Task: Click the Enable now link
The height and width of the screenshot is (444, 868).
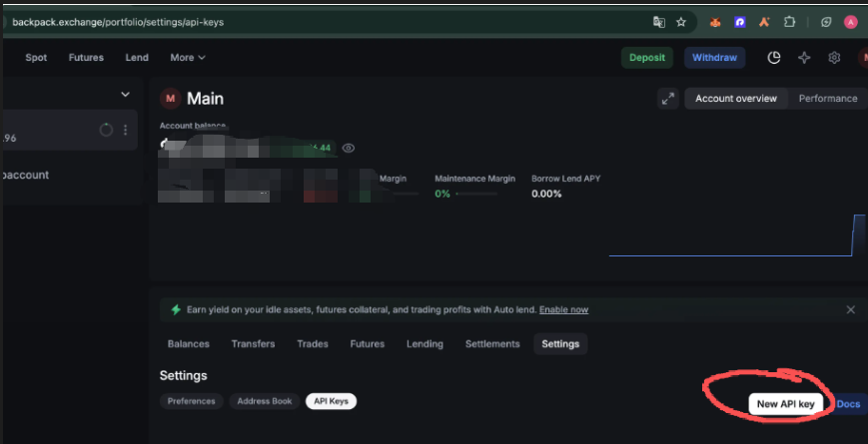Action: click(x=563, y=310)
